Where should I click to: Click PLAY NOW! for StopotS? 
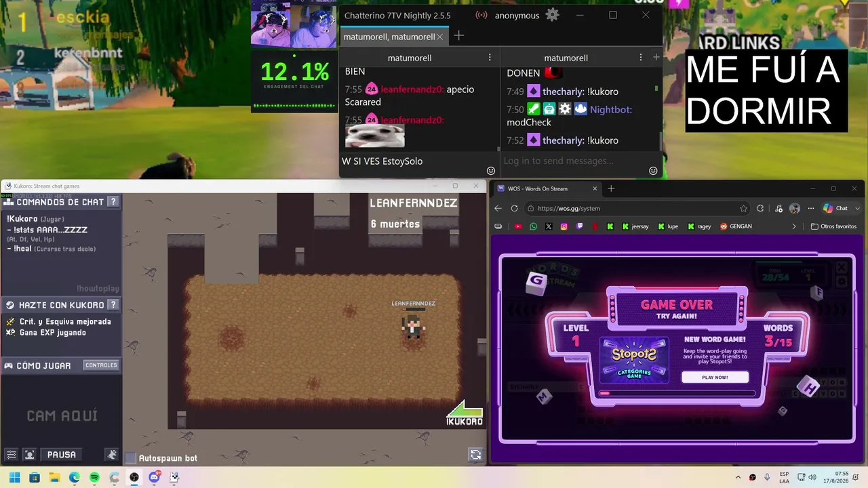(x=715, y=377)
